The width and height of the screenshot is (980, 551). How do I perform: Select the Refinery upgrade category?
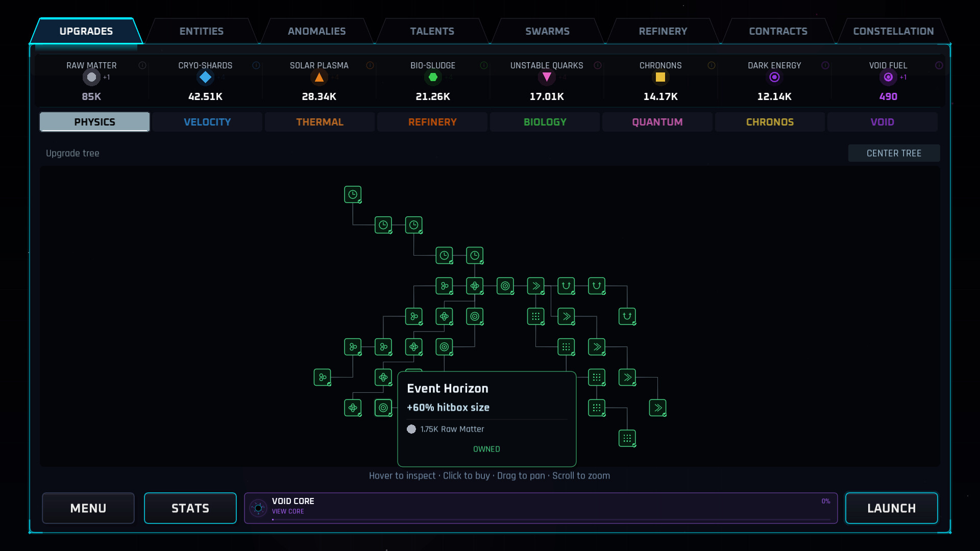[x=432, y=122]
